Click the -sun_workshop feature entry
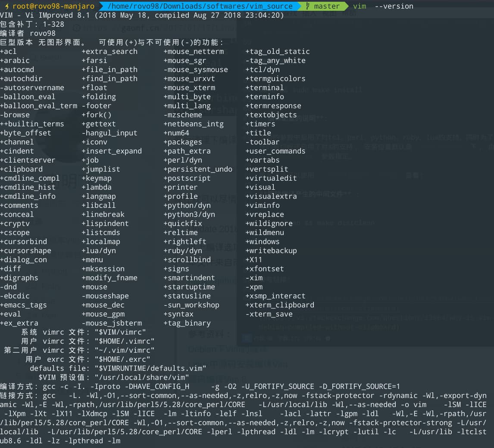The width and height of the screenshot is (494, 448). click(191, 305)
